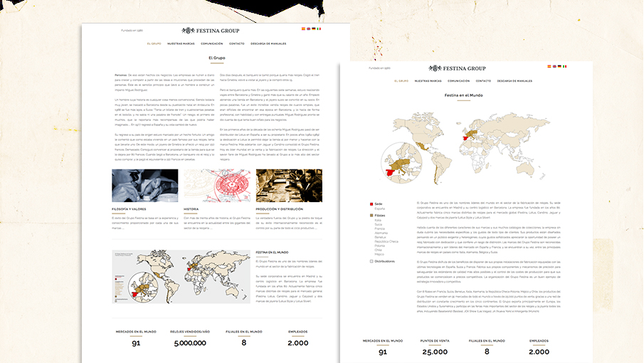644x363 pixels.
Task: Click Spanish flag on left El Grupo page
Action: point(304,28)
